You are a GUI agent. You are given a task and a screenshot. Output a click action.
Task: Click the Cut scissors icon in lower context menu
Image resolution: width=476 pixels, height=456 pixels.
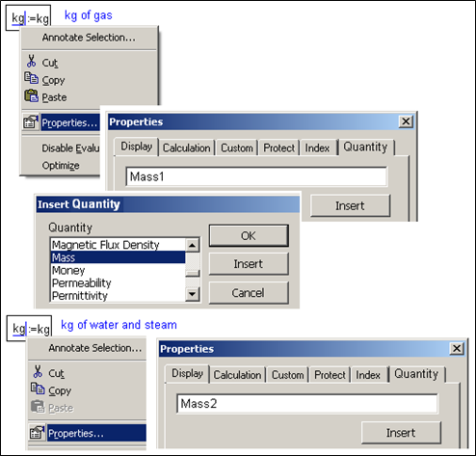click(38, 371)
